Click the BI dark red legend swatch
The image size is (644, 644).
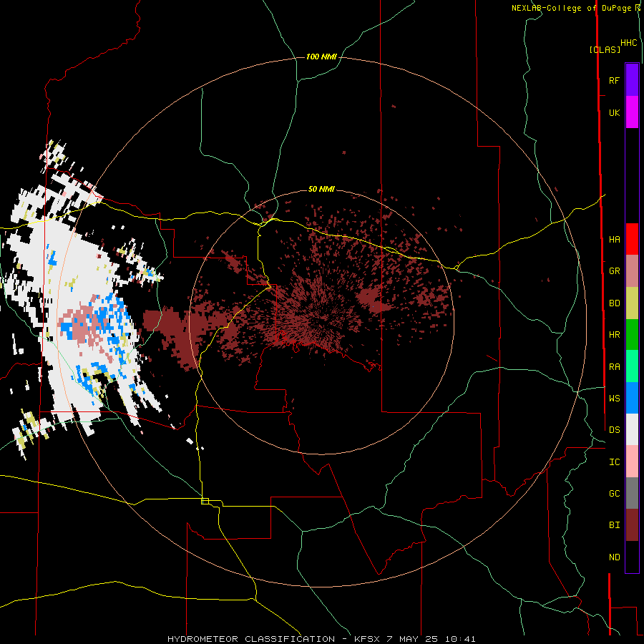(632, 525)
